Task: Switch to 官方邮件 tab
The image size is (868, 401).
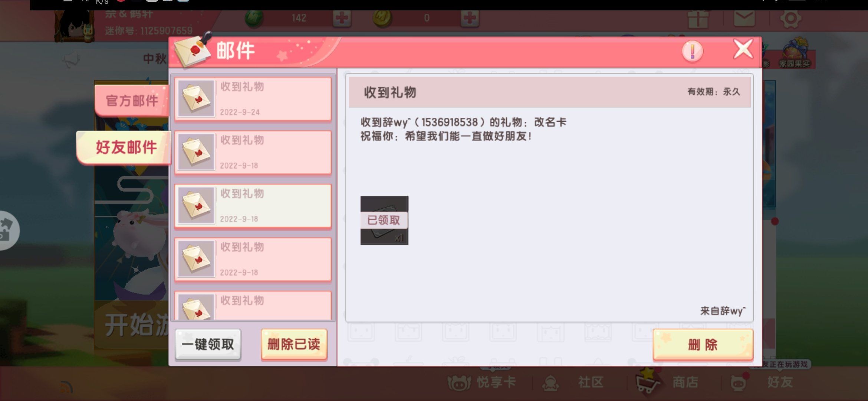Action: [x=132, y=101]
